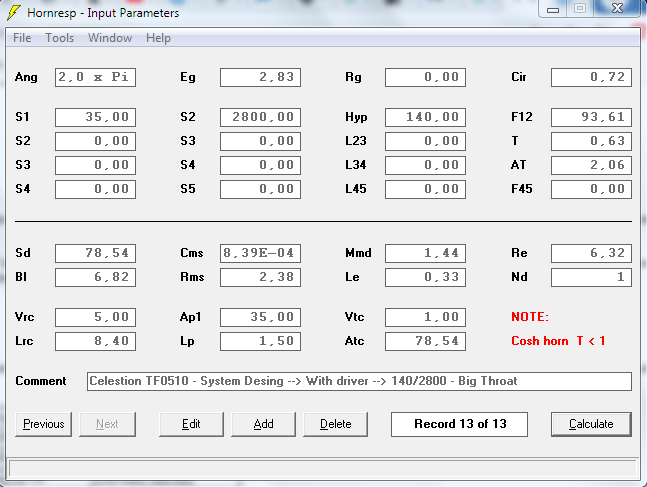
Task: Click the Comment text field
Action: tap(359, 381)
